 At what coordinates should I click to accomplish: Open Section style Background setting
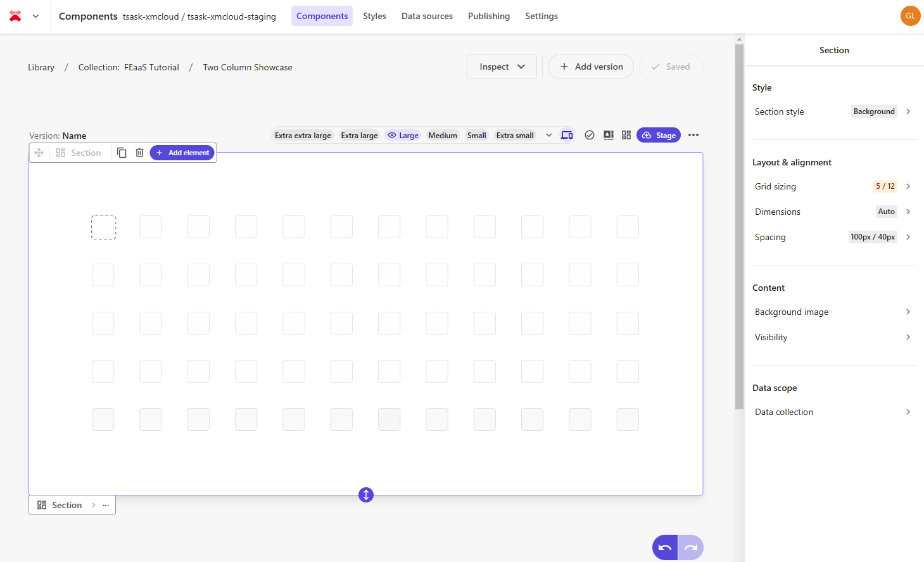(x=834, y=112)
